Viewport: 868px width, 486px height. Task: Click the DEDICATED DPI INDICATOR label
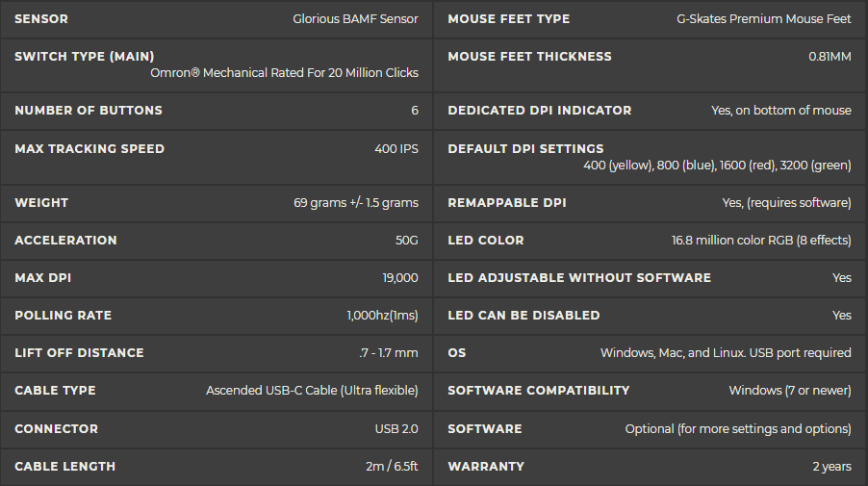point(540,111)
